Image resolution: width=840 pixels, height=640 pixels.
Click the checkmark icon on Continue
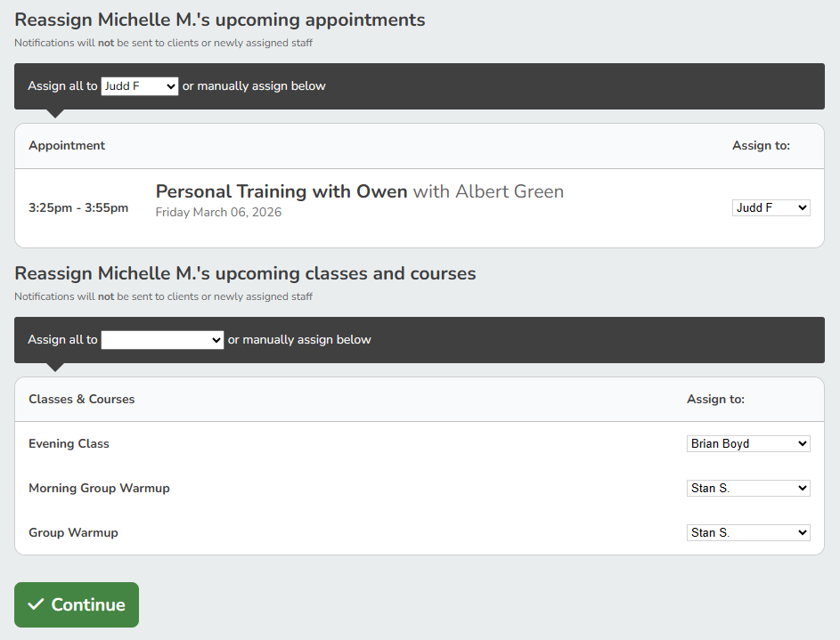pyautogui.click(x=36, y=605)
